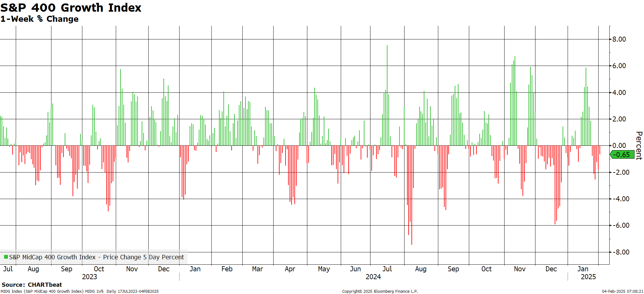Click the Apr x-axis label
The width and height of the screenshot is (644, 294).
(290, 269)
